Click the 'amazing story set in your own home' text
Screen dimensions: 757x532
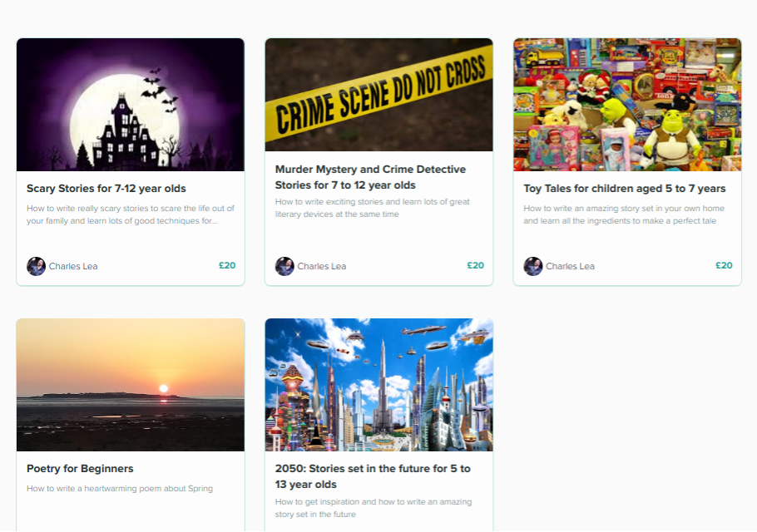click(624, 214)
